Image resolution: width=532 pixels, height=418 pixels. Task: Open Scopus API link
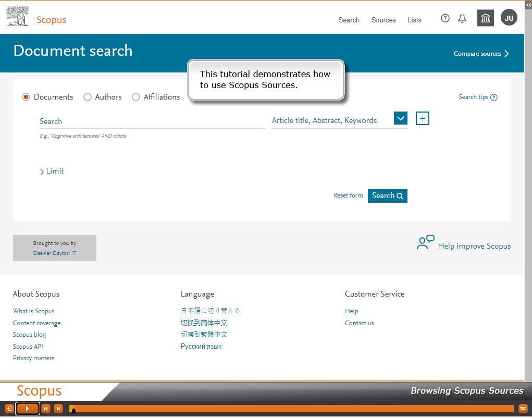[28, 347]
